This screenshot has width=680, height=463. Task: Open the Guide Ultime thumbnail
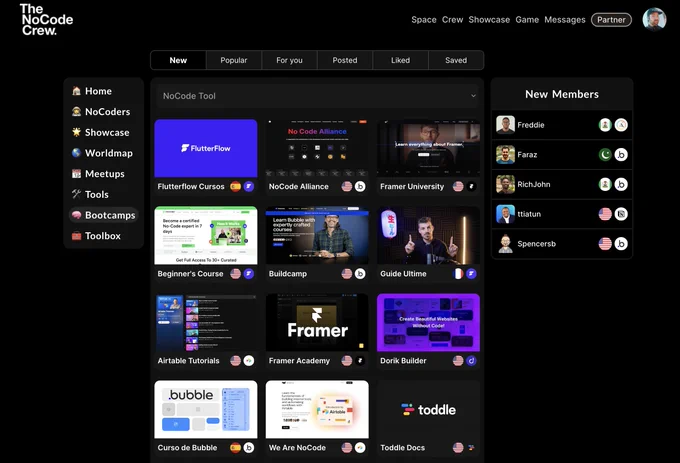(x=428, y=235)
